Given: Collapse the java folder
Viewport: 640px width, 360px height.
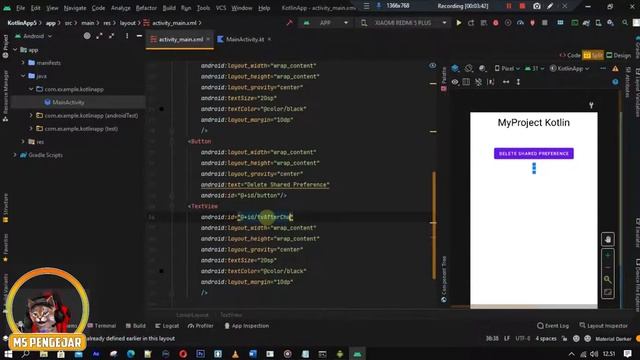Looking at the screenshot, I should tap(23, 76).
